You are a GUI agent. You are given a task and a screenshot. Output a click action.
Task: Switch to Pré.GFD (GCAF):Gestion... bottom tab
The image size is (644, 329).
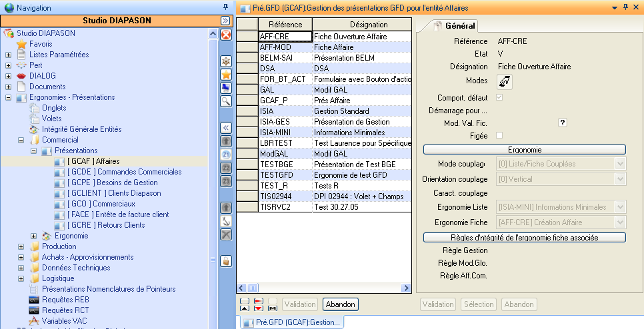291,322
